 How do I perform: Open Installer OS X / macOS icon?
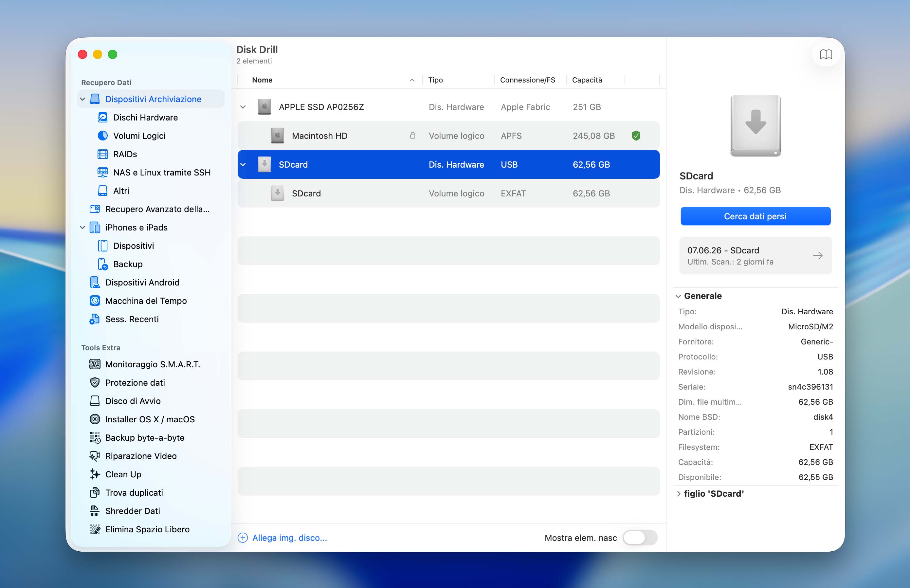click(x=95, y=419)
